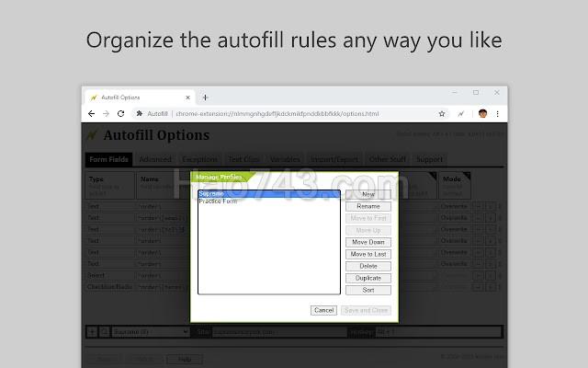Click the Move Up button
The height and width of the screenshot is (368, 588).
click(368, 230)
